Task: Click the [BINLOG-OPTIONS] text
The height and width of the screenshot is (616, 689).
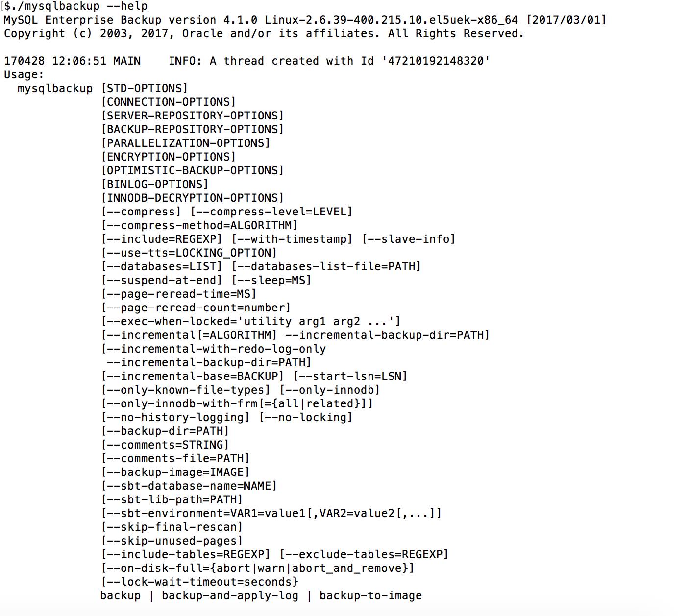Action: (155, 185)
